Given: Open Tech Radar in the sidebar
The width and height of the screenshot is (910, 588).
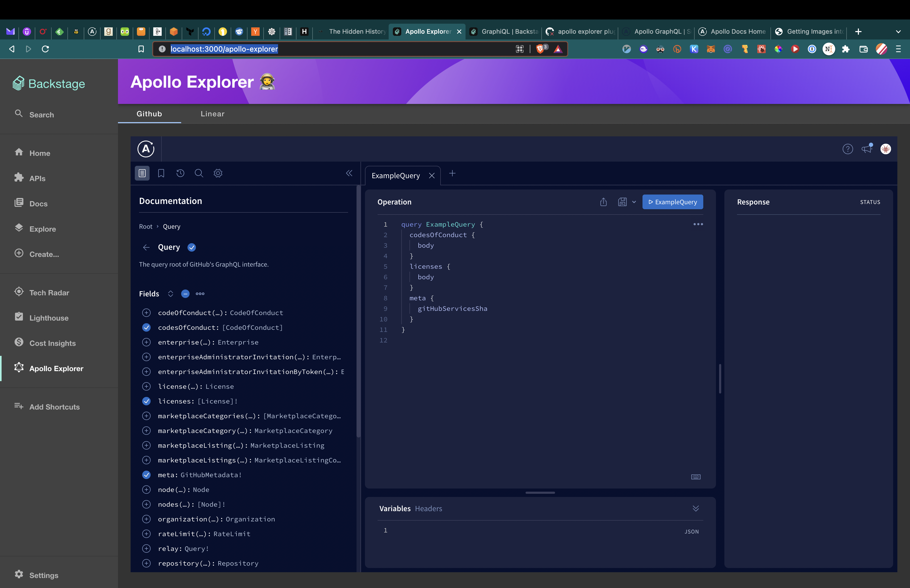Looking at the screenshot, I should pos(49,293).
